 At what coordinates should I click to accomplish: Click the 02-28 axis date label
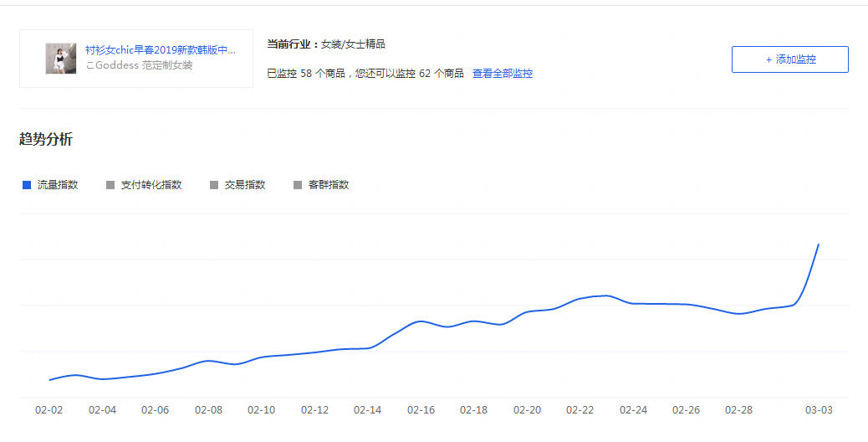[739, 410]
